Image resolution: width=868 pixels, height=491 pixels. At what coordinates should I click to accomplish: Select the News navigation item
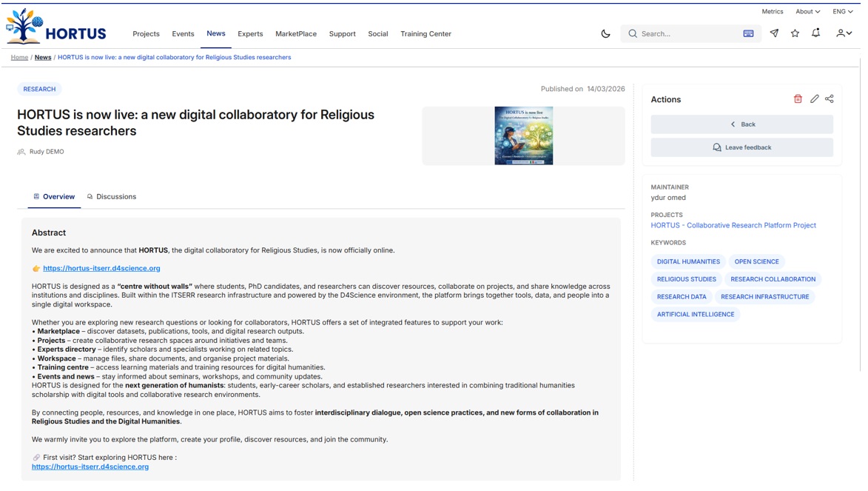(x=216, y=33)
